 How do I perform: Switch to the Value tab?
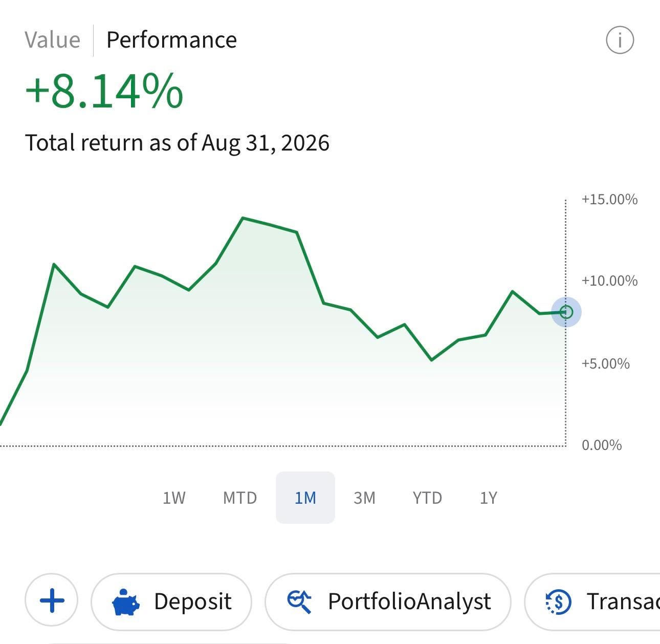[x=53, y=40]
